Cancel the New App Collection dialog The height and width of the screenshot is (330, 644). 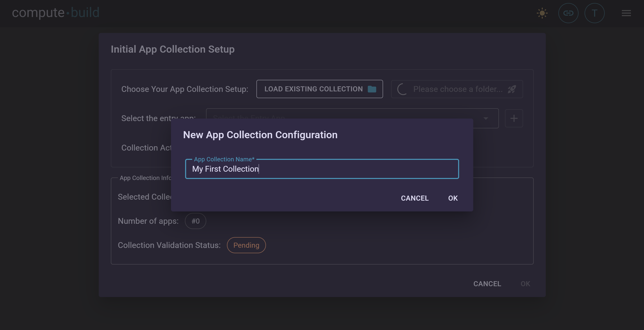pos(415,198)
